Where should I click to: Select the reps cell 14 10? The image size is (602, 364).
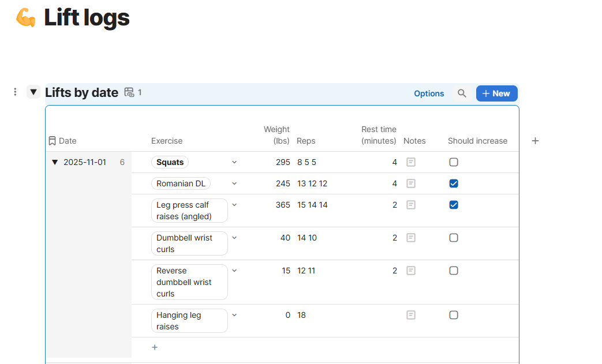click(x=307, y=238)
